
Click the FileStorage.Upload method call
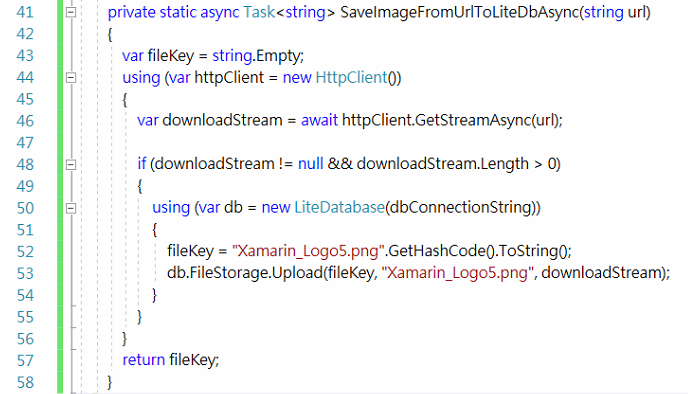point(256,273)
